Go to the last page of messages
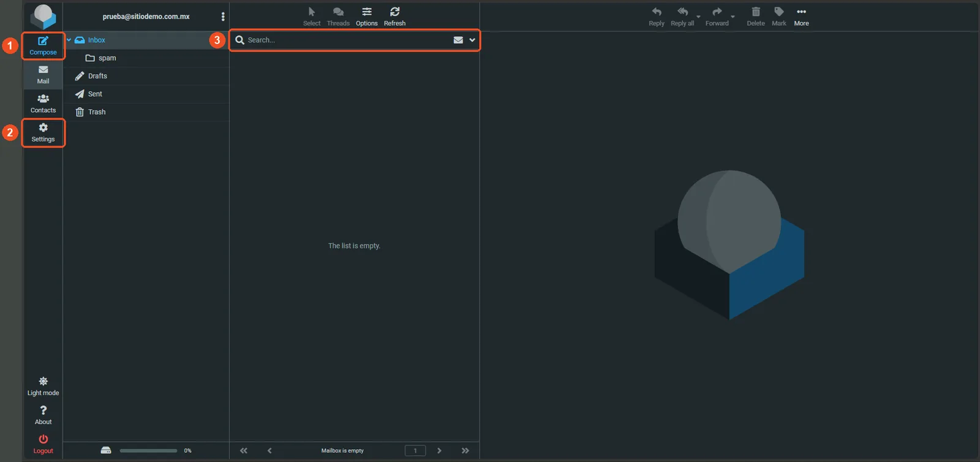 point(466,450)
